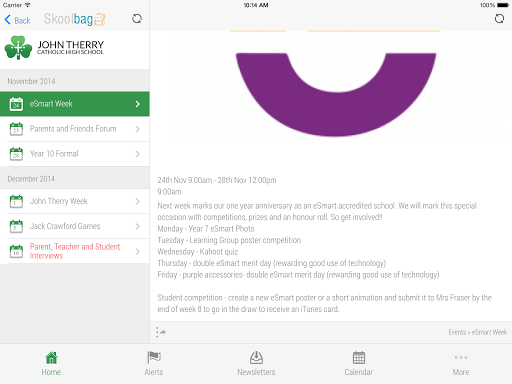The image size is (512, 384).
Task: Tap the refresh icon in the left sidebar header
Action: pos(137,19)
